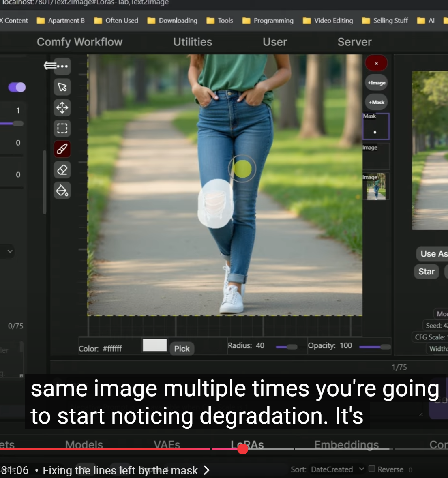Activate the four-arrow move tool
448x478 pixels.
tap(62, 108)
